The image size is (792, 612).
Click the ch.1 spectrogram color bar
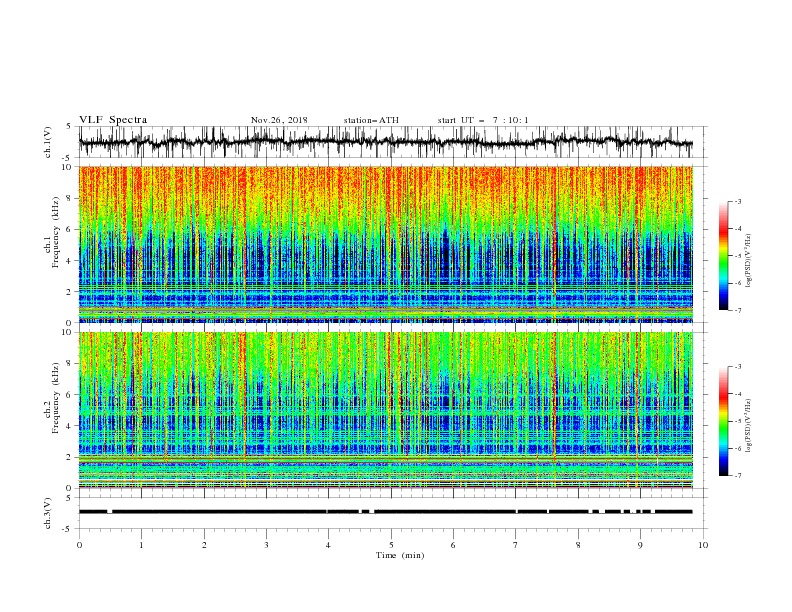click(x=723, y=256)
